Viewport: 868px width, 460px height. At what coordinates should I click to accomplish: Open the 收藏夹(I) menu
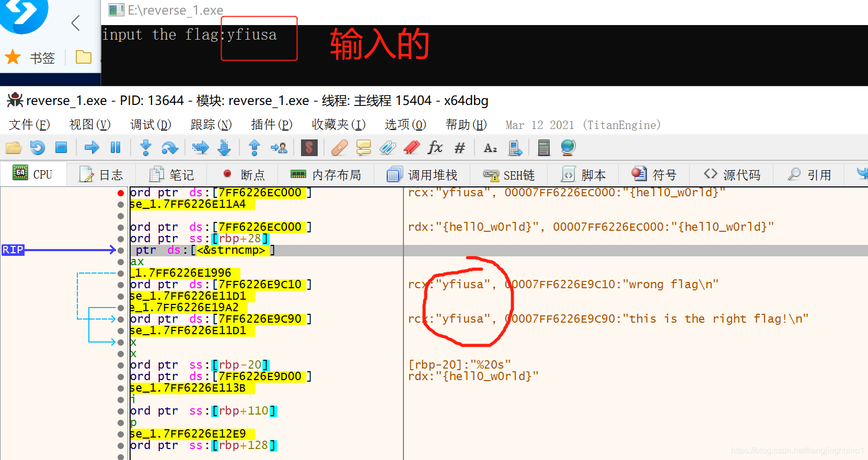point(339,125)
